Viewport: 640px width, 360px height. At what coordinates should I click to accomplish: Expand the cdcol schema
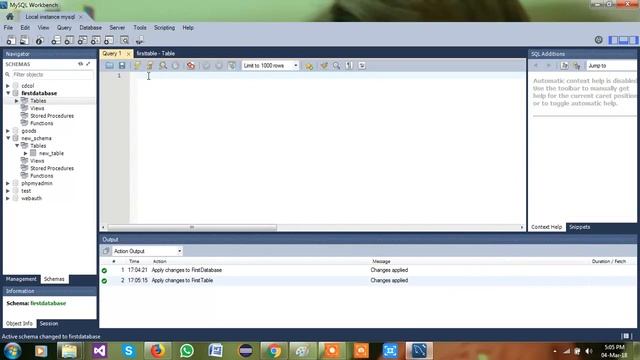[x=8, y=86]
